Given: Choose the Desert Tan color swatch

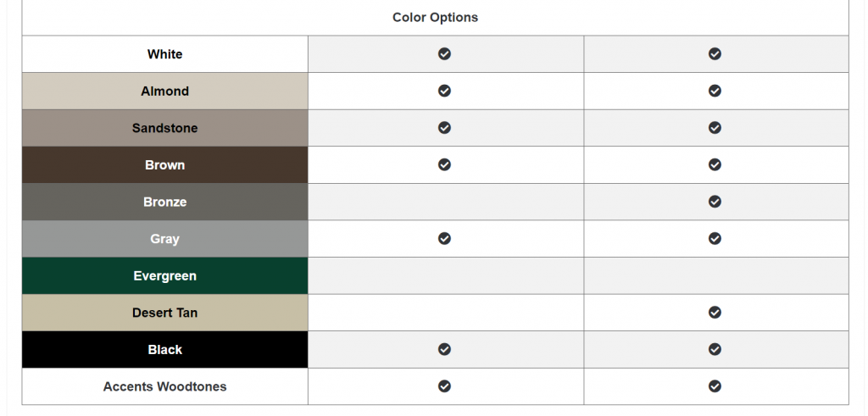Looking at the screenshot, I should [x=165, y=313].
